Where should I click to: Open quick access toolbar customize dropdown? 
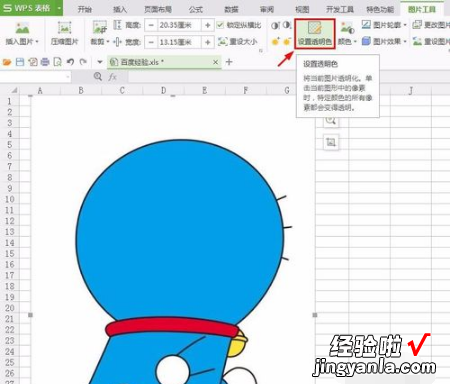pyautogui.click(x=100, y=62)
